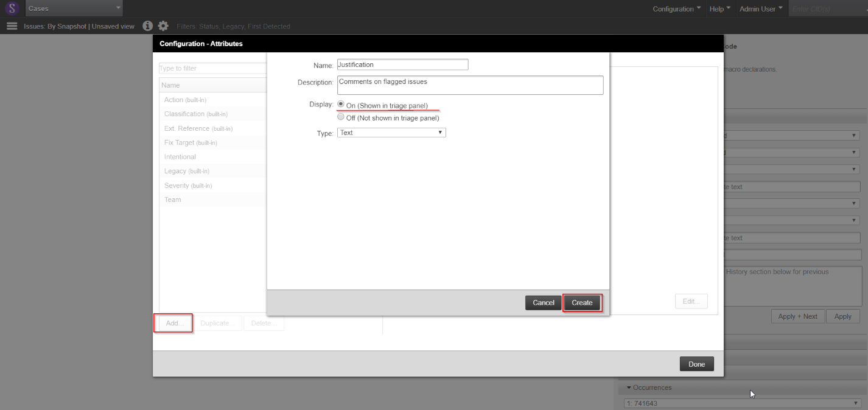Focus the Enter CID(s) search field

(827, 9)
